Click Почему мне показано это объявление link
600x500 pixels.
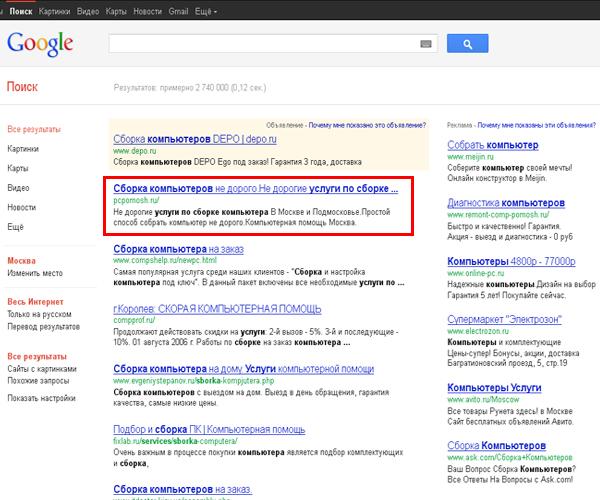click(x=367, y=125)
